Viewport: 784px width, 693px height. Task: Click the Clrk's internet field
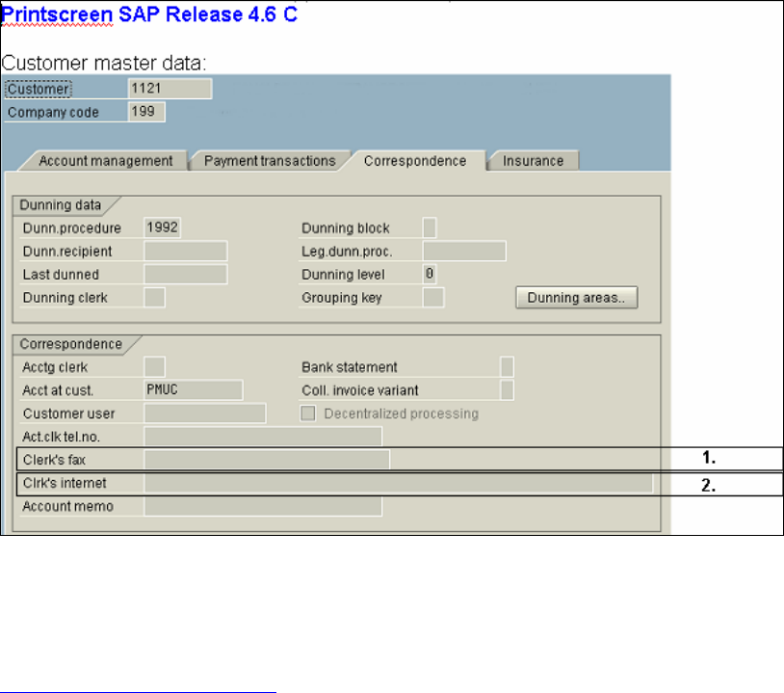399,483
